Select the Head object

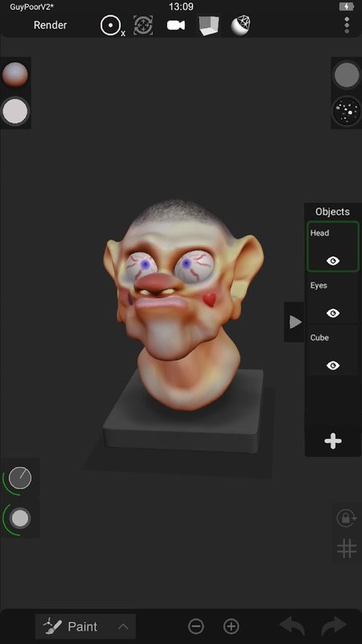pos(333,246)
